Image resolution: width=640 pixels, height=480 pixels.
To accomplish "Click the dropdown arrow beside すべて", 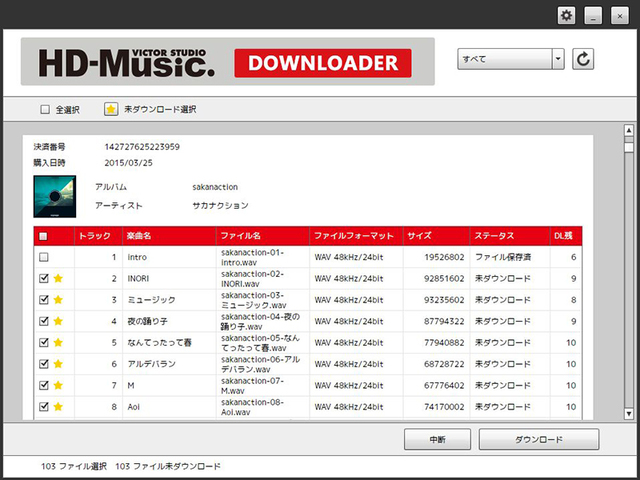I will coord(558,59).
